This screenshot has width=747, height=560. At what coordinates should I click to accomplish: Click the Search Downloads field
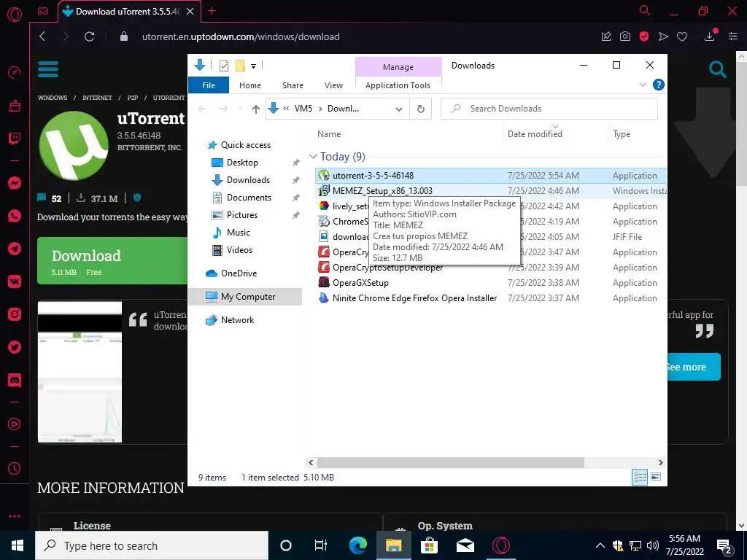coord(549,109)
